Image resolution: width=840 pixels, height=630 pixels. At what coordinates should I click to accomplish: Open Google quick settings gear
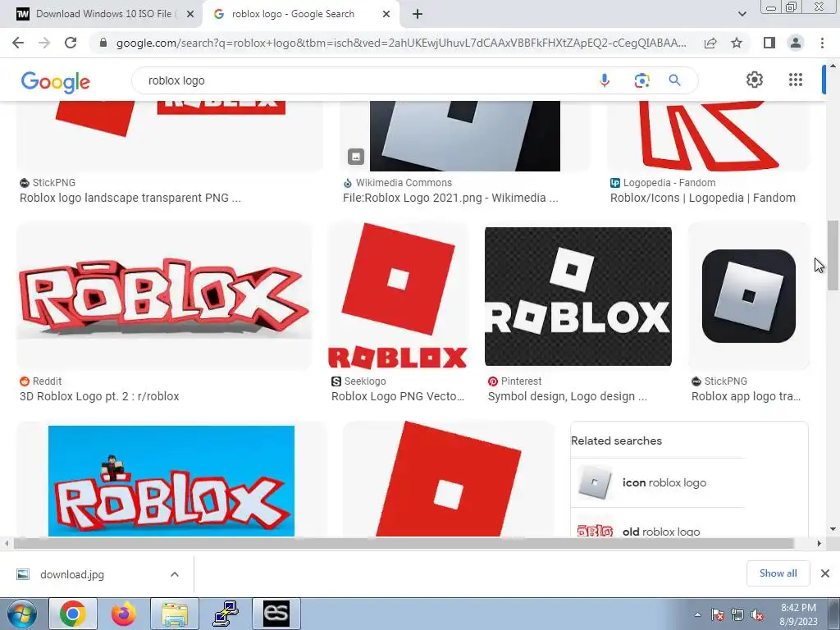[x=755, y=80]
